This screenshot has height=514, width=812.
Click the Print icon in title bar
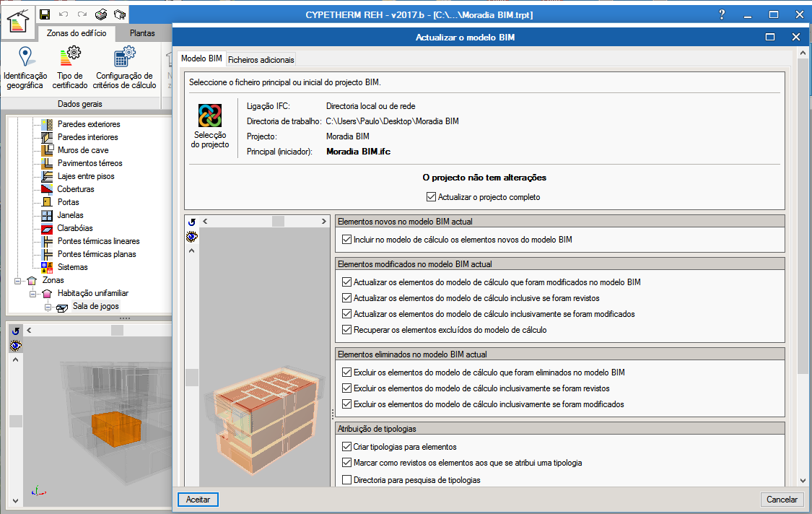point(101,14)
